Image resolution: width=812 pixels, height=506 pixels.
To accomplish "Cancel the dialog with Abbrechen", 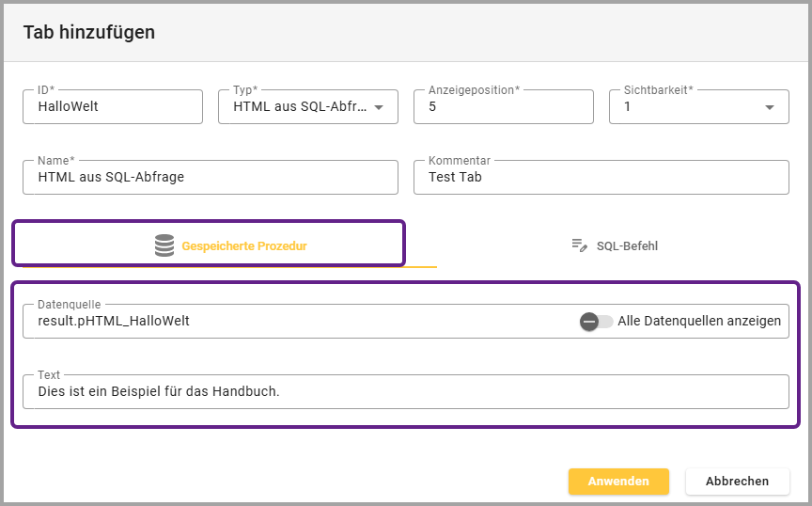I will 737,481.
